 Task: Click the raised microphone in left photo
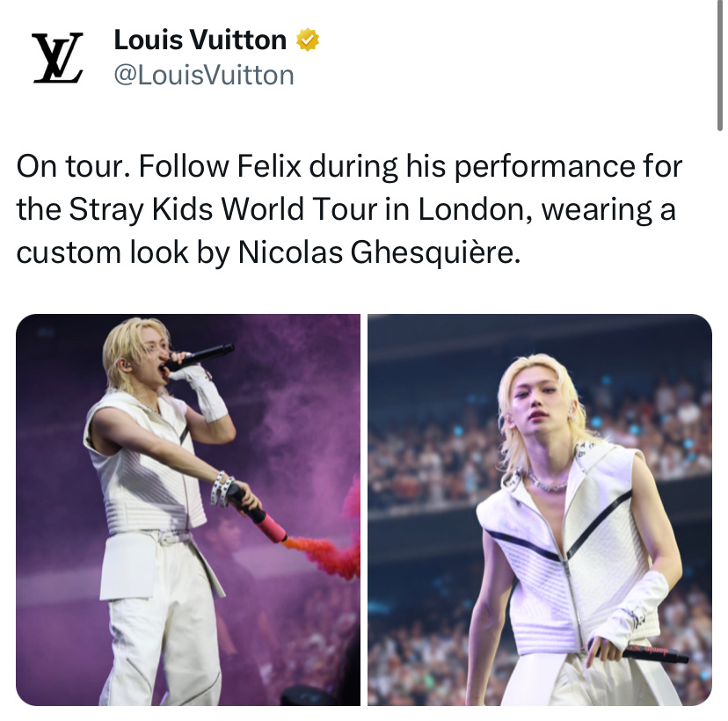[200, 357]
